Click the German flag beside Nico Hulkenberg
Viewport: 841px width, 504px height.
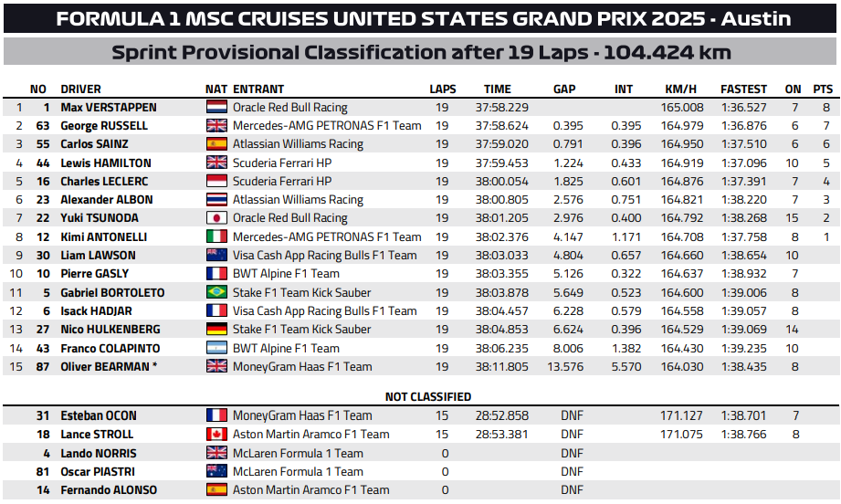tap(216, 329)
